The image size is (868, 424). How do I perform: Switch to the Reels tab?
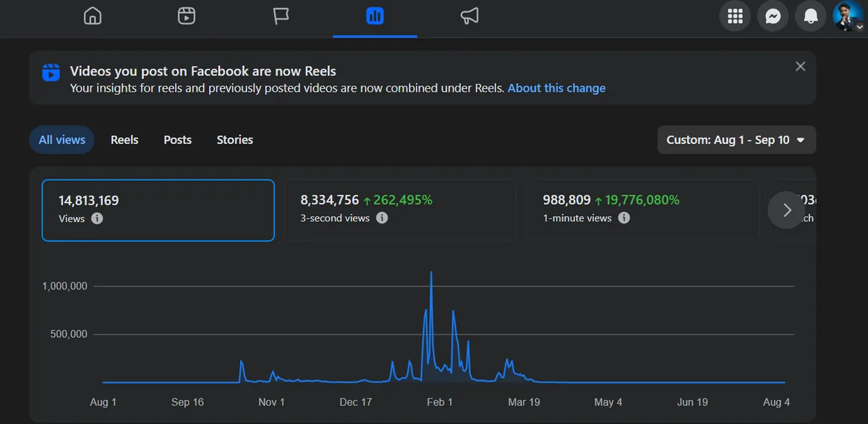coord(124,140)
